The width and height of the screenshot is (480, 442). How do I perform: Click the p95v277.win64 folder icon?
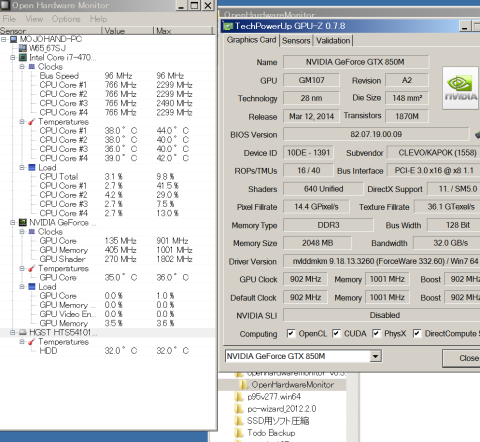(239, 397)
